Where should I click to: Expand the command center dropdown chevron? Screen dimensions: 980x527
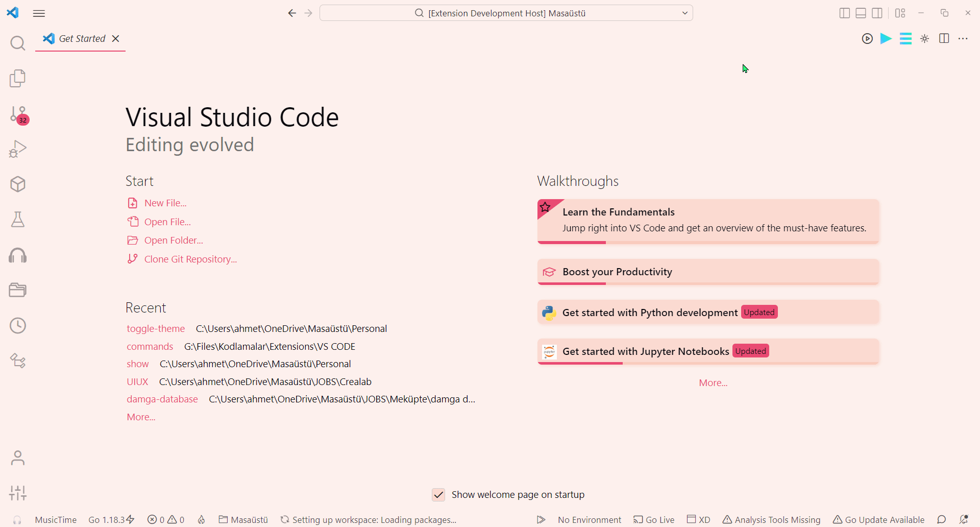click(x=685, y=13)
